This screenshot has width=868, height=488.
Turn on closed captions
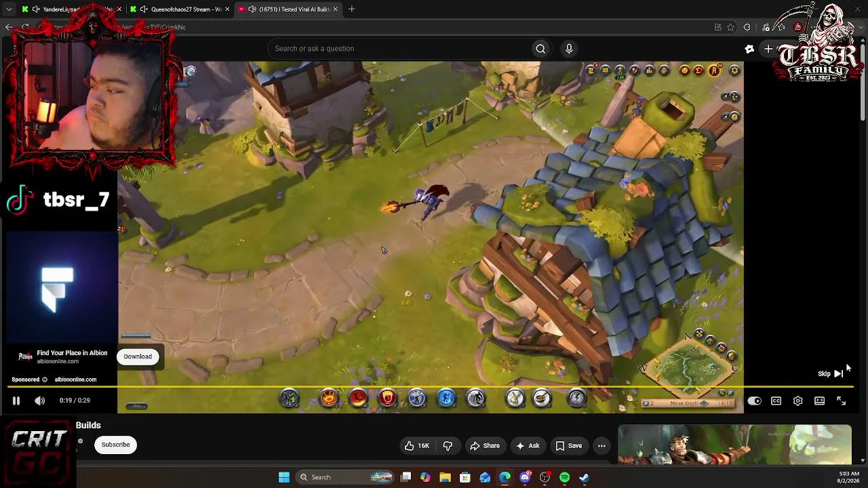pyautogui.click(x=776, y=401)
